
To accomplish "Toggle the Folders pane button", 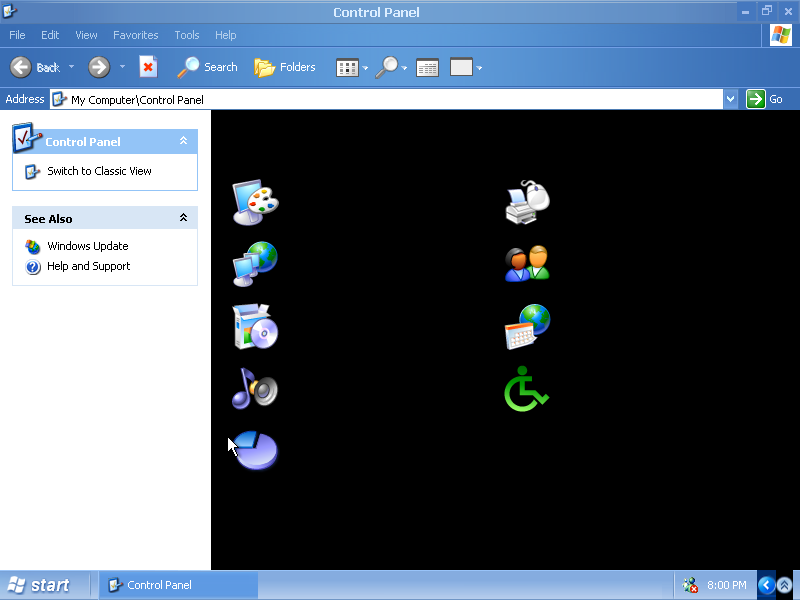I will tap(285, 67).
